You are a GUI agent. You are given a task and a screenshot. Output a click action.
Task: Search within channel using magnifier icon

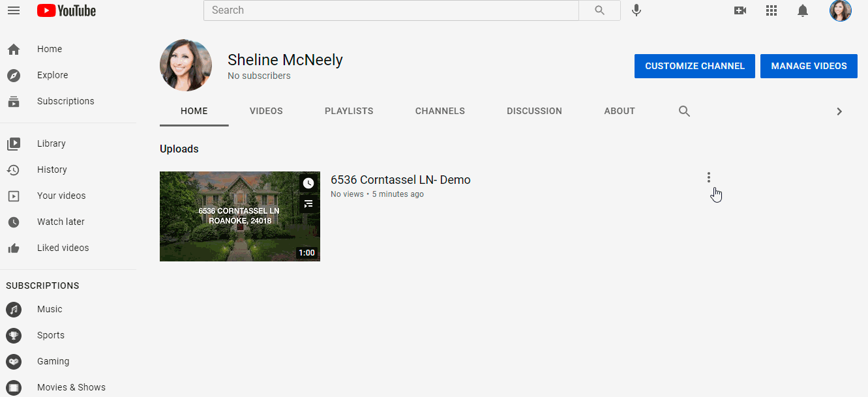coord(684,111)
